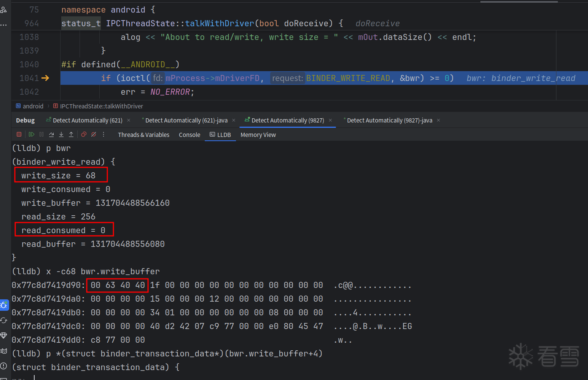Image resolution: width=588 pixels, height=380 pixels.
Task: Click the inline hint bwr: binder_write_read
Action: (521, 78)
